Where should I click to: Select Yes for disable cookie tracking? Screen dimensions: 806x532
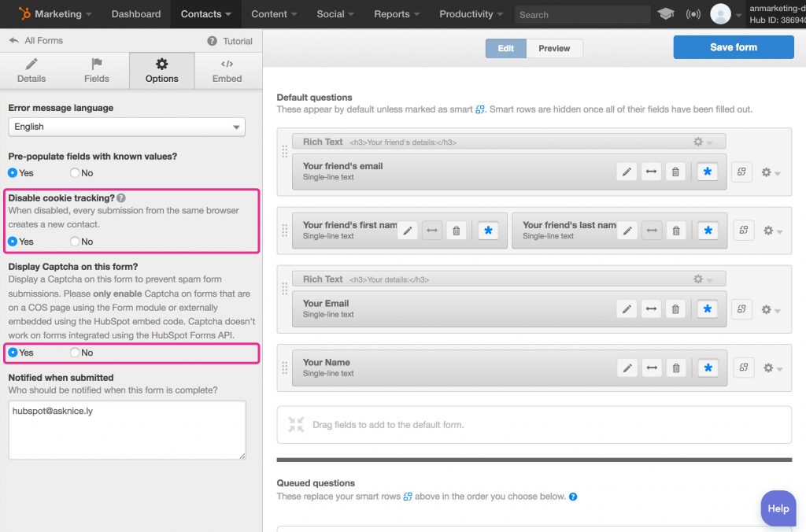pyautogui.click(x=13, y=242)
